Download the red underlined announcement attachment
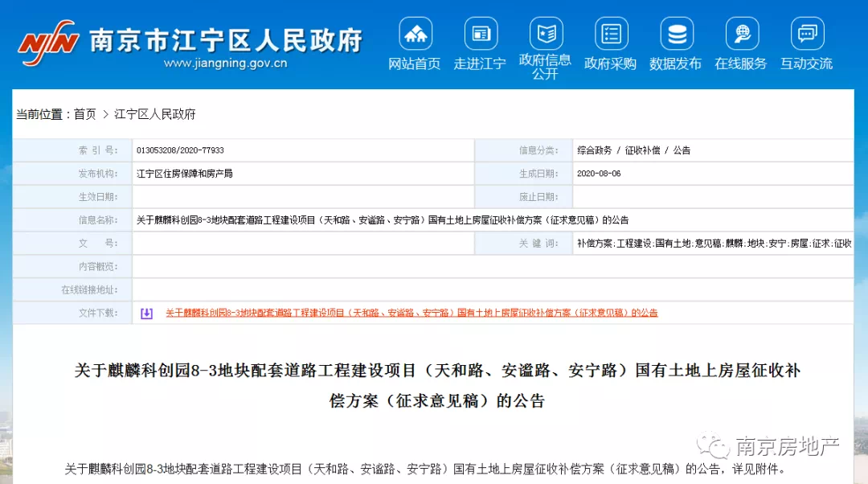 click(x=411, y=313)
